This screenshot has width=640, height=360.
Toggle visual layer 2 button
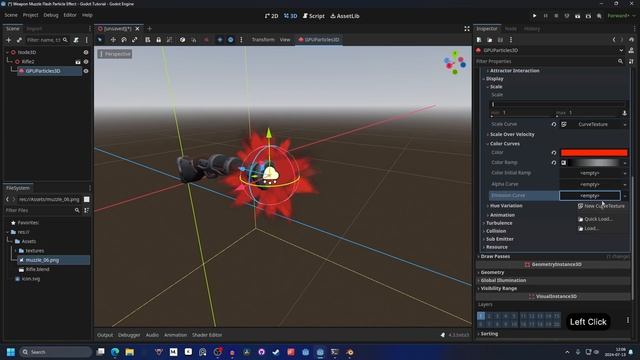click(489, 316)
